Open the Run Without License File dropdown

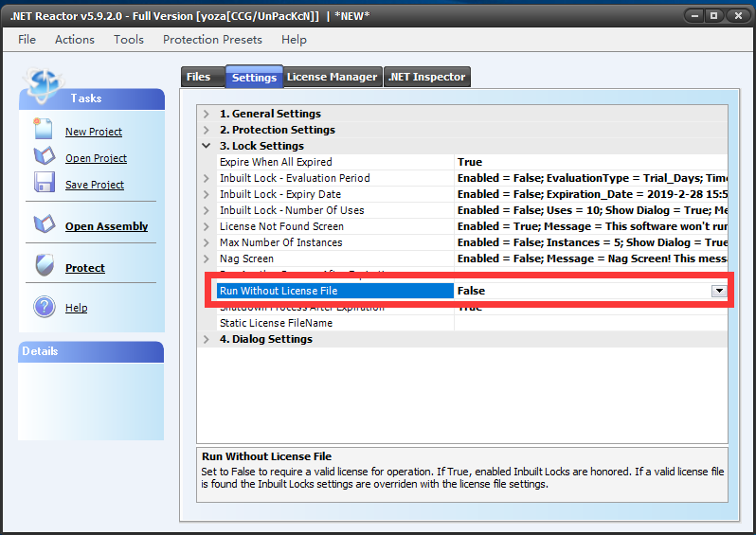[x=719, y=291]
